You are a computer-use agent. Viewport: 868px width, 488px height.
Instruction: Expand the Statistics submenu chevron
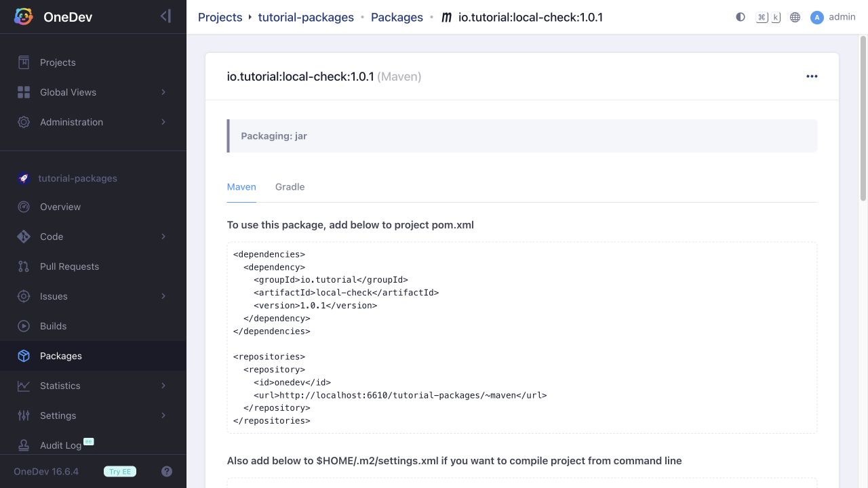tap(163, 386)
